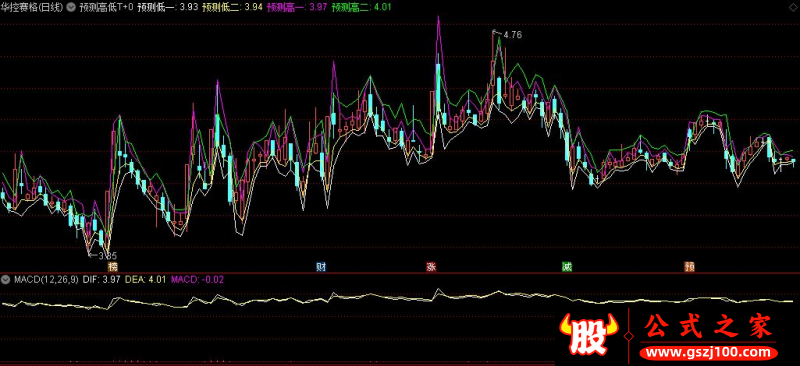This screenshot has height=366, width=800.
Task: Click the red diamond divider in the watermark
Action: (629, 336)
